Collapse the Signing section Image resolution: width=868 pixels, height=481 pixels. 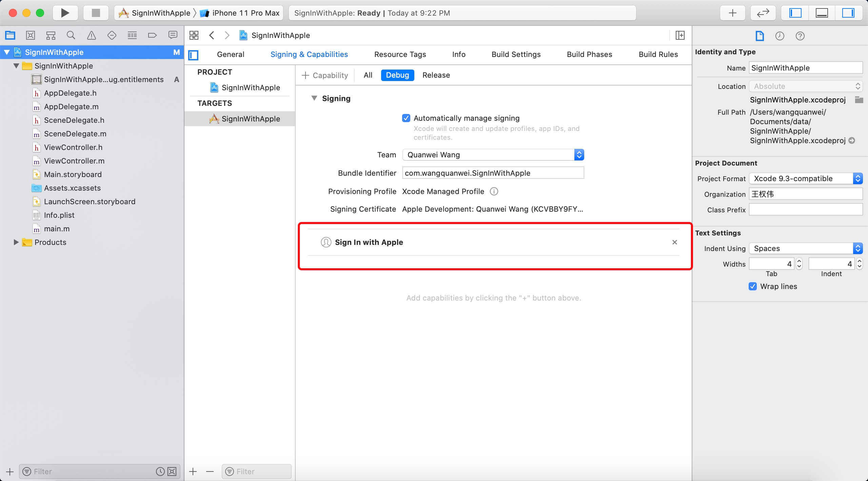click(314, 98)
